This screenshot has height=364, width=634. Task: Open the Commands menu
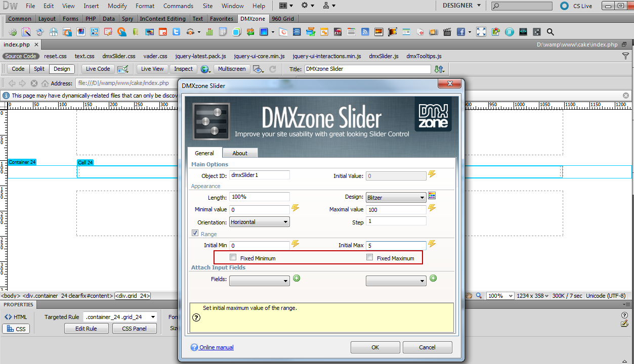coord(178,6)
